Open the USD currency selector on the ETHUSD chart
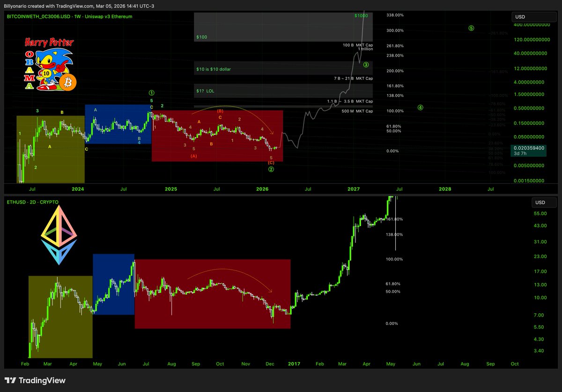The image size is (562, 392). [x=544, y=203]
